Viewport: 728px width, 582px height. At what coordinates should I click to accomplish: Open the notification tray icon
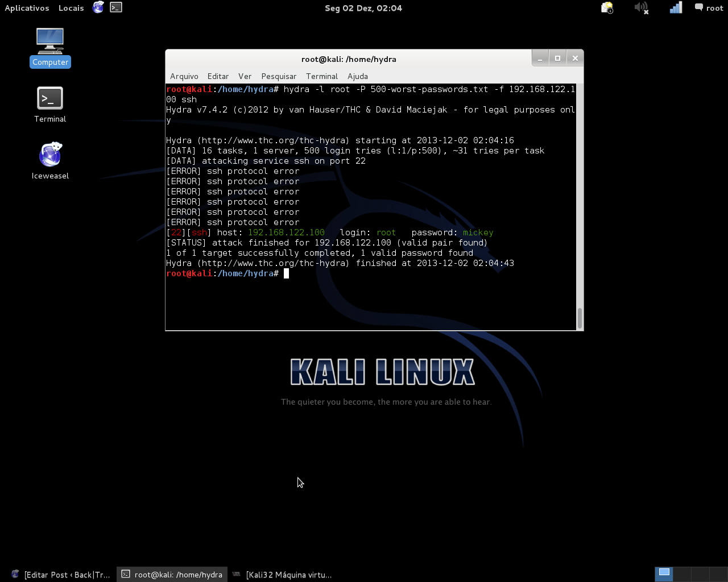click(607, 8)
